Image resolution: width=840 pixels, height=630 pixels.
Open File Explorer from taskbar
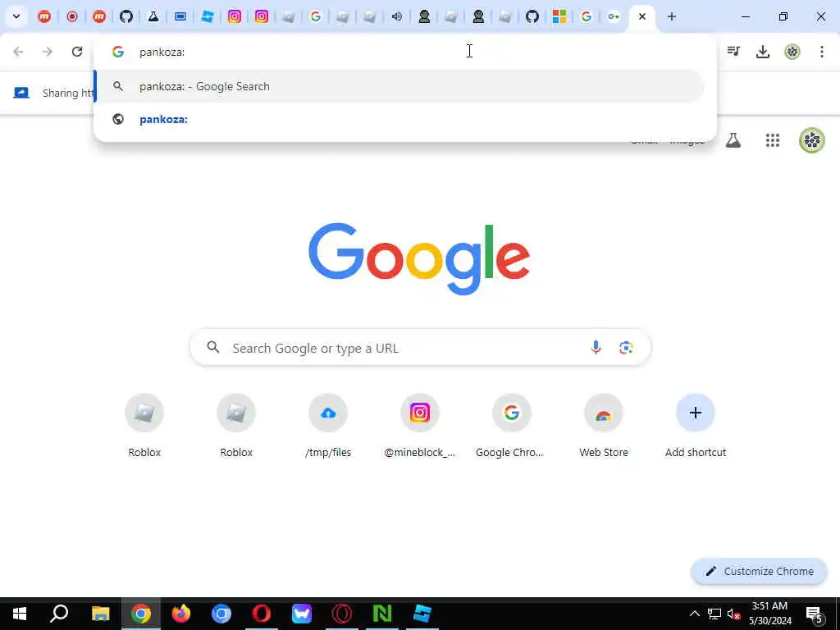(100, 614)
